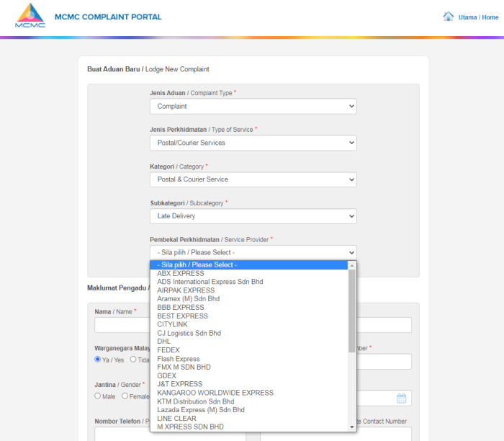Click the MCMC logo in header
This screenshot has width=504, height=441.
click(31, 17)
